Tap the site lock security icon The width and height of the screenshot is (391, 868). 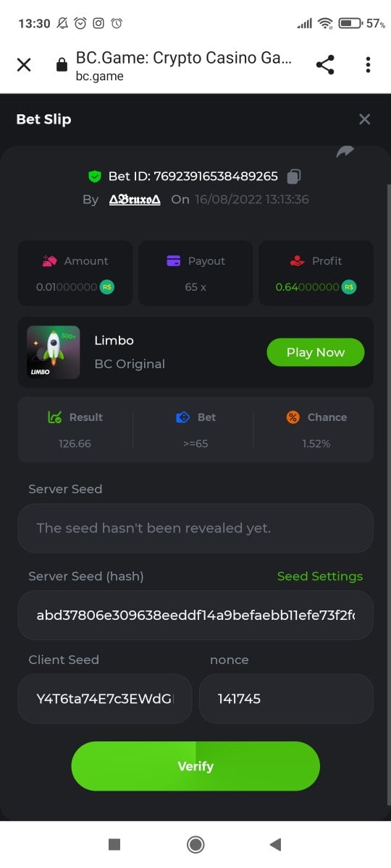(62, 65)
